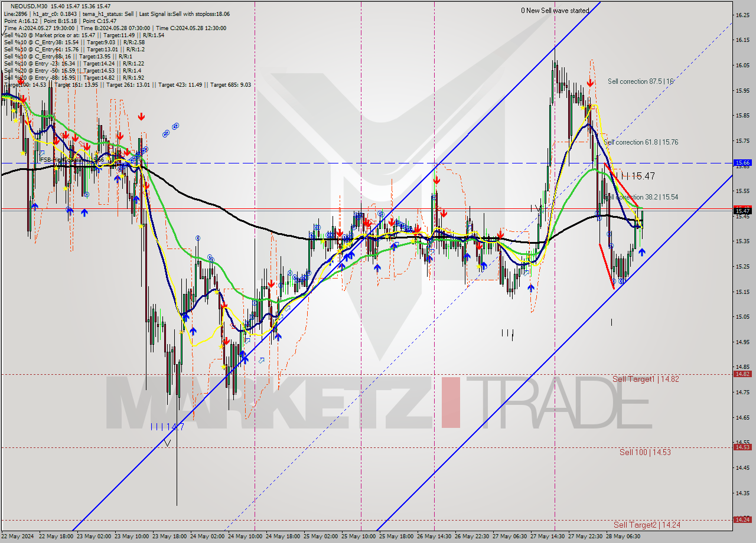756x543 pixels.
Task: Click the 16.05 price axis label
Action: (743, 66)
